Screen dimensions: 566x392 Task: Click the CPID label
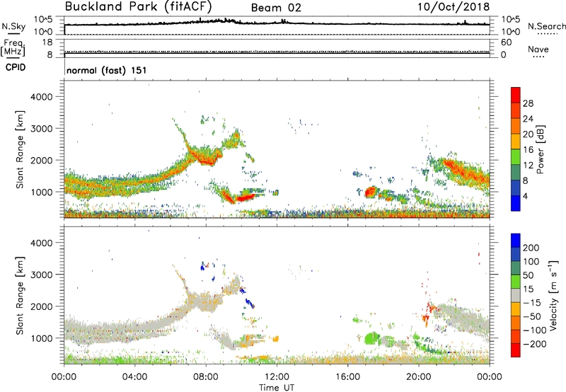[x=16, y=67]
